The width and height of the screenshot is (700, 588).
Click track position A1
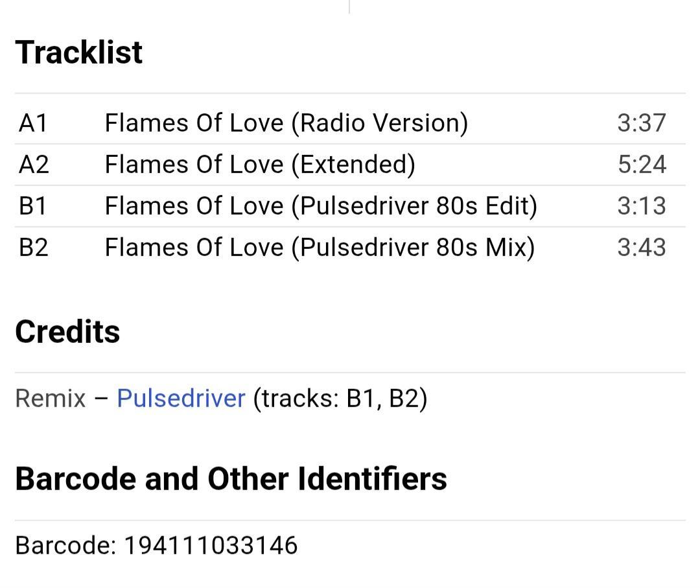point(33,123)
